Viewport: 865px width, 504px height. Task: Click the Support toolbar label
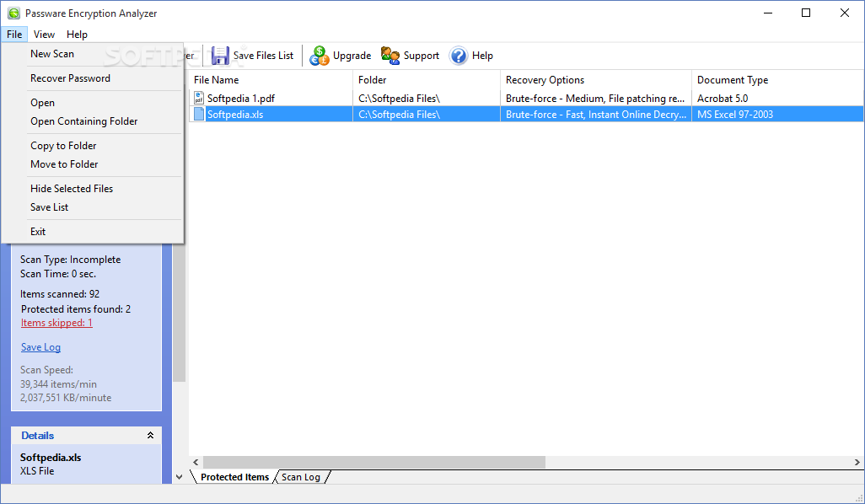pos(422,56)
